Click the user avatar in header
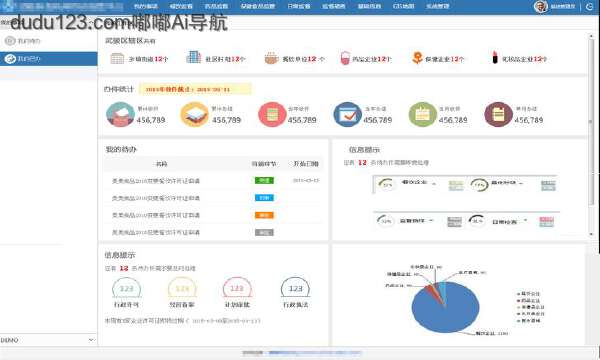The width and height of the screenshot is (600, 360). 541,7
